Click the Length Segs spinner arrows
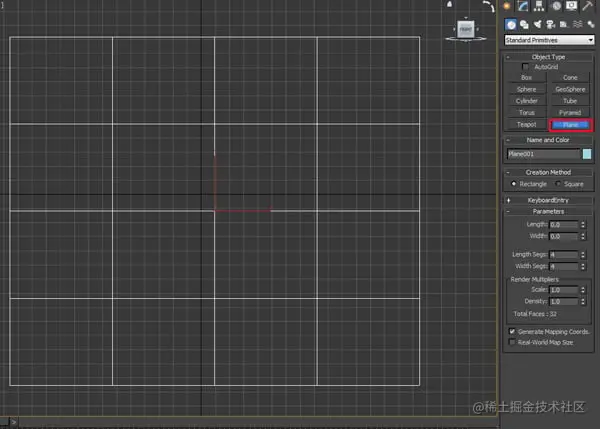Viewport: 600px width, 429px height. pyautogui.click(x=583, y=254)
